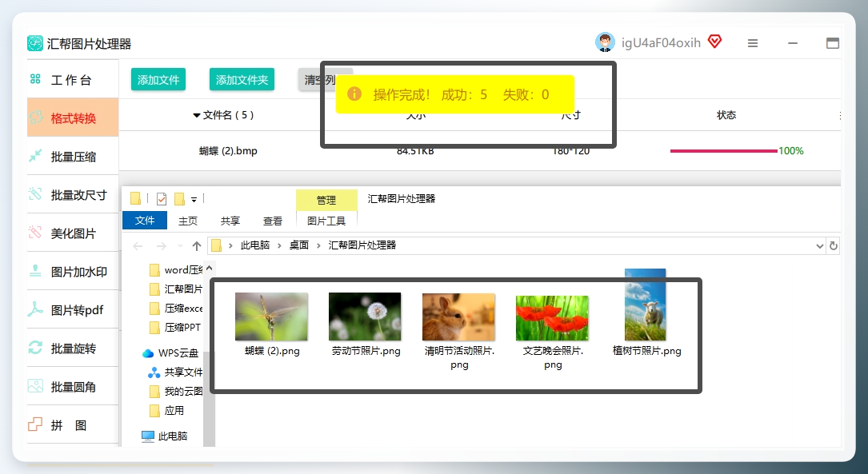Open the 图片工具 ribbon tab
Image resolution: width=868 pixels, height=474 pixels.
[326, 221]
